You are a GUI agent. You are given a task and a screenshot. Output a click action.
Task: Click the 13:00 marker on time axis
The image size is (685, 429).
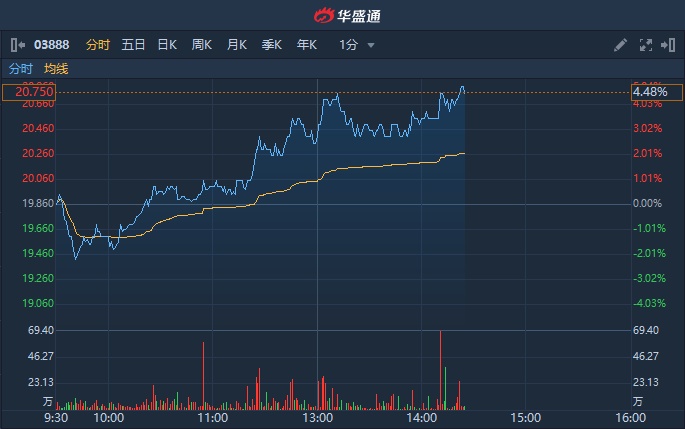click(x=317, y=417)
